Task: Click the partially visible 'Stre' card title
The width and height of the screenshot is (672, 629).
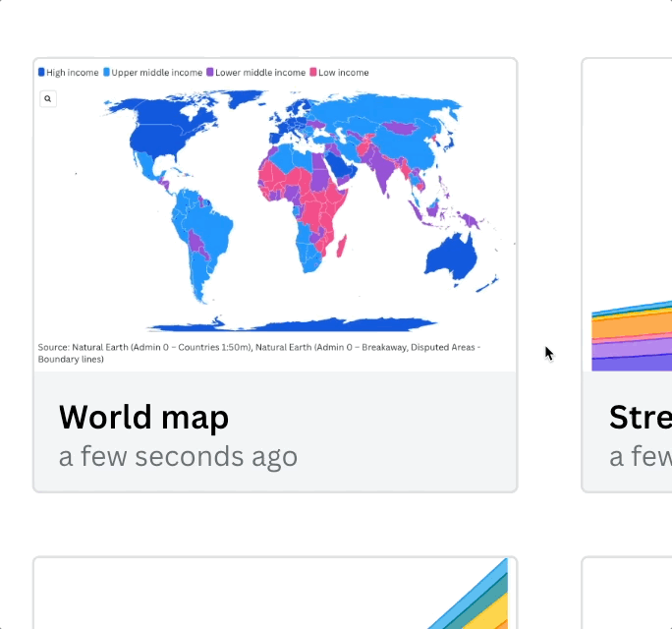Action: tap(640, 417)
